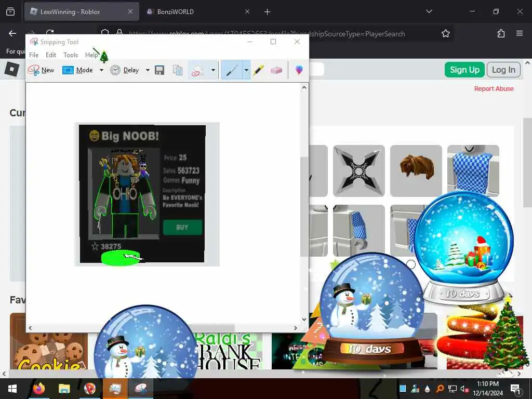The width and height of the screenshot is (532, 399).
Task: Open the Help menu in Snipping Tool
Action: click(x=91, y=55)
